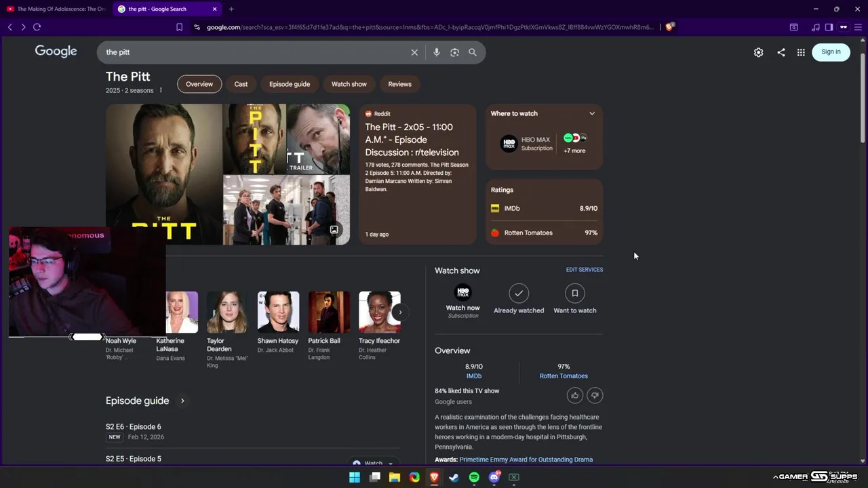This screenshot has height=488, width=868.
Task: Select Tracy Ifeachor cast card
Action: pos(380,326)
